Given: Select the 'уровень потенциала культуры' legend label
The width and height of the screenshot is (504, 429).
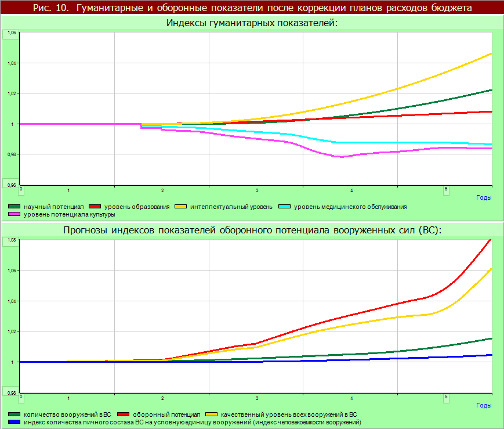Looking at the screenshot, I should coord(70,214).
